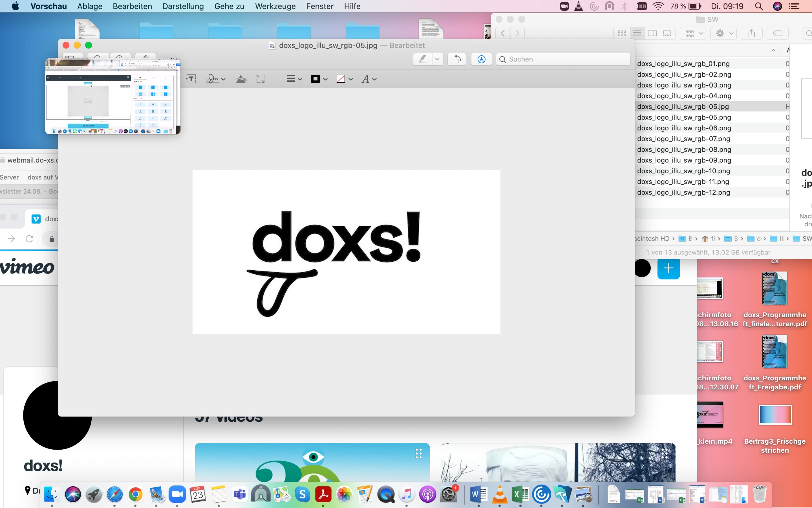Open Podcasts from the Dock
812x508 pixels.
(427, 494)
